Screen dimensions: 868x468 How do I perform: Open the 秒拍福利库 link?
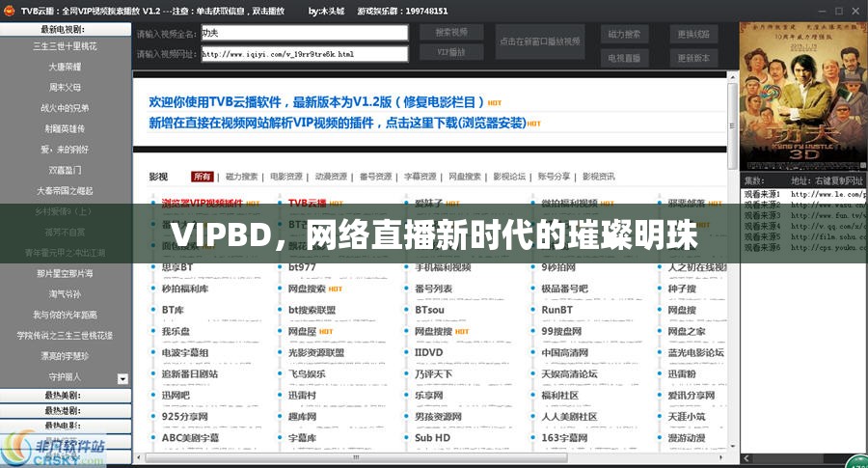tap(185, 289)
